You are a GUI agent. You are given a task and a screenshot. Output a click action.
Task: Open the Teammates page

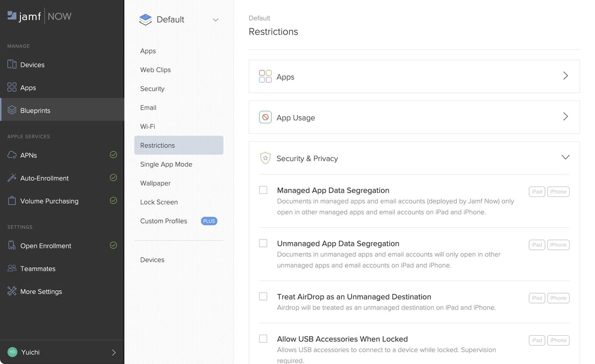coord(62,268)
